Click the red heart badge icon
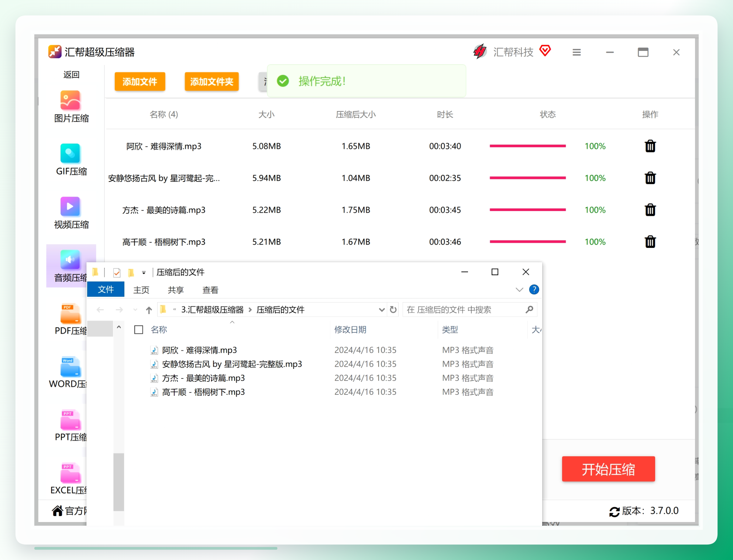 point(545,51)
